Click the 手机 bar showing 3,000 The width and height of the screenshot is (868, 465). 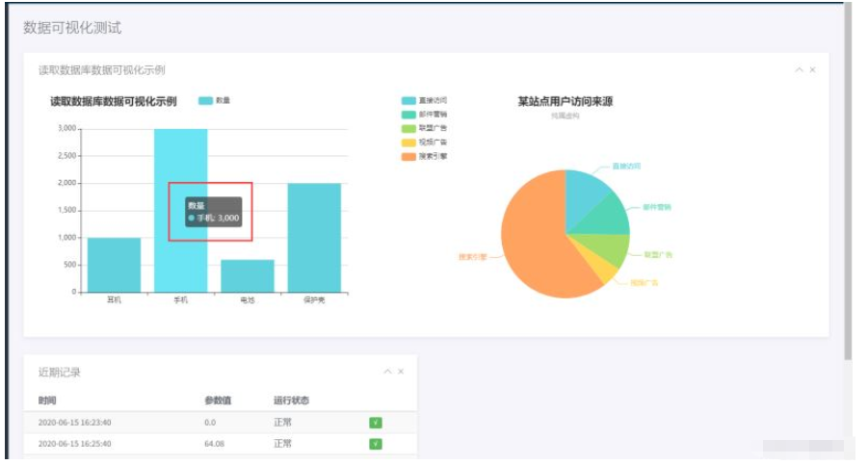(180, 210)
